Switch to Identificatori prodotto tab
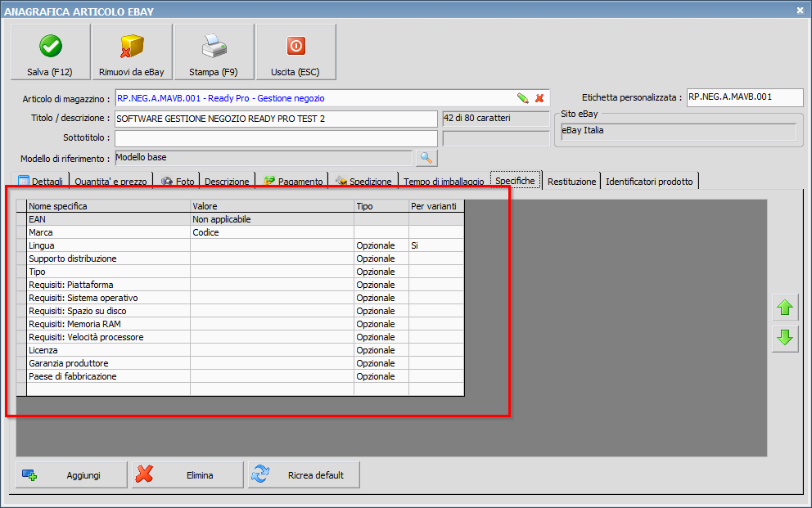The height and width of the screenshot is (508, 812). [649, 181]
